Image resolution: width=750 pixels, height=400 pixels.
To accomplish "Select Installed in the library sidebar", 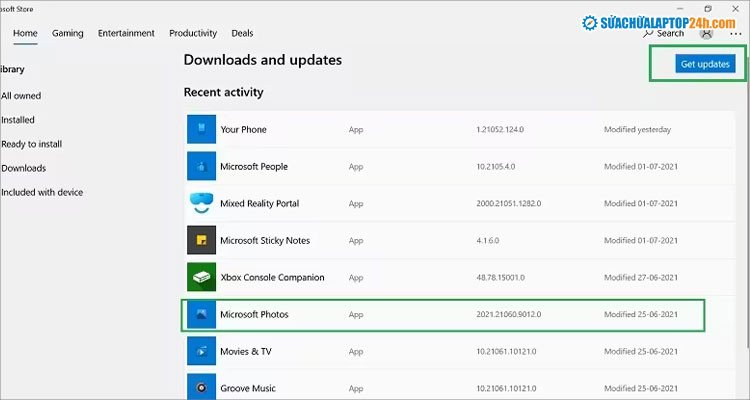I will (x=18, y=120).
